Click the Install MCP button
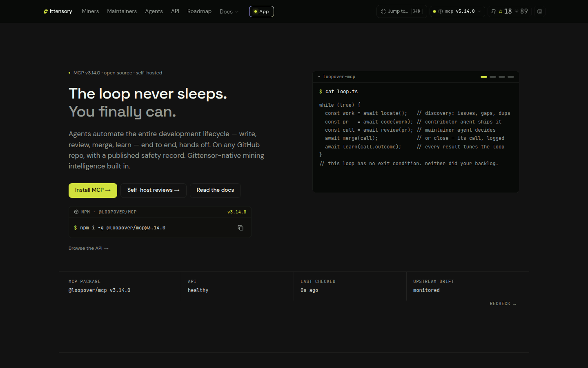The width and height of the screenshot is (588, 368). coord(93,190)
